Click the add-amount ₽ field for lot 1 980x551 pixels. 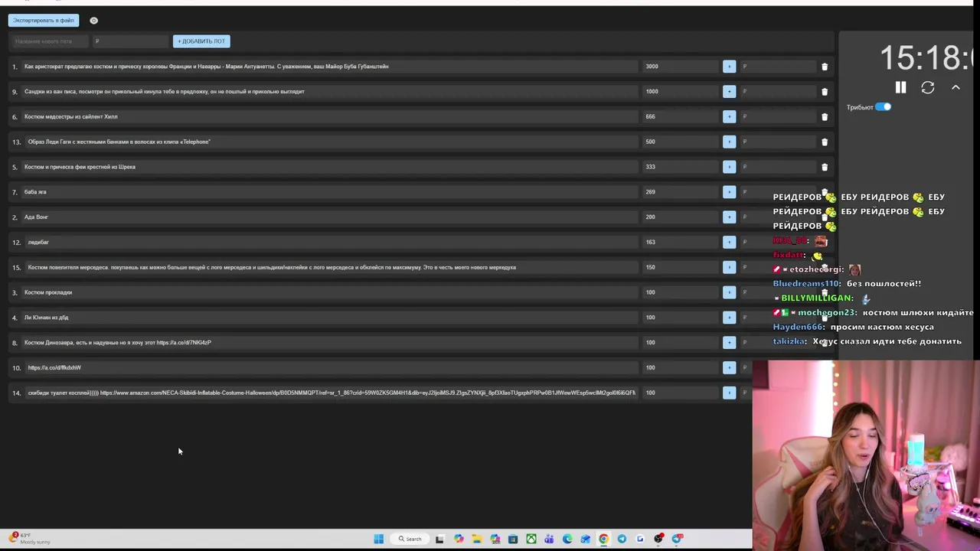click(x=777, y=67)
